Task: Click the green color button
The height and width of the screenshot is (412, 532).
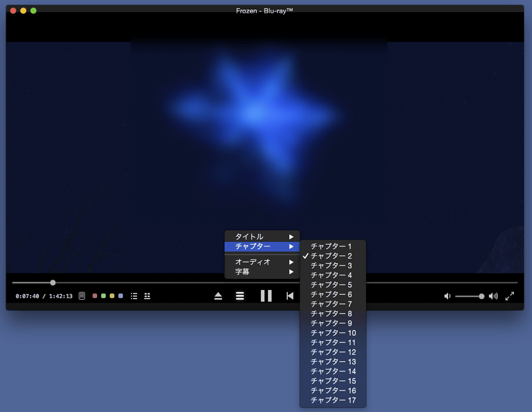Action: [104, 296]
